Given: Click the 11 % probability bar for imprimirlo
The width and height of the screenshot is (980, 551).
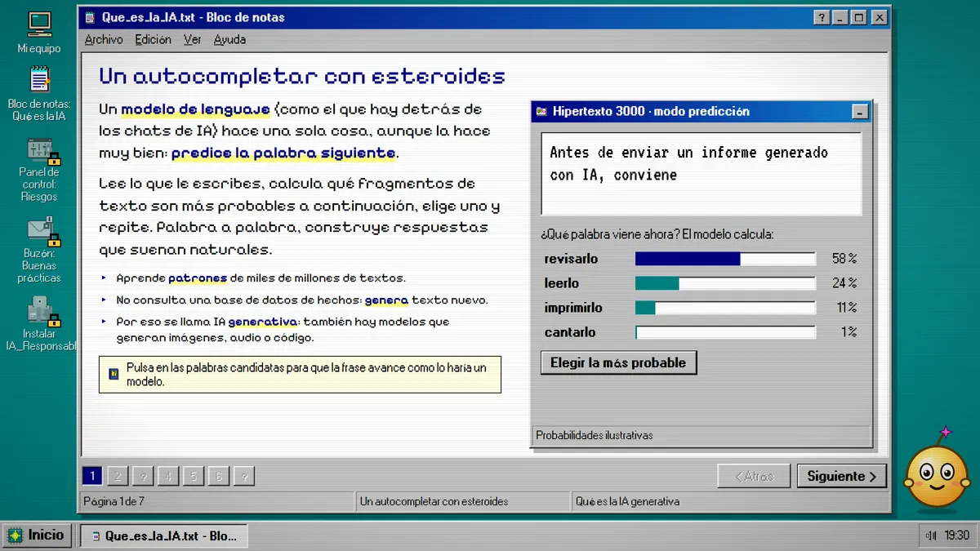Looking at the screenshot, I should pos(725,308).
